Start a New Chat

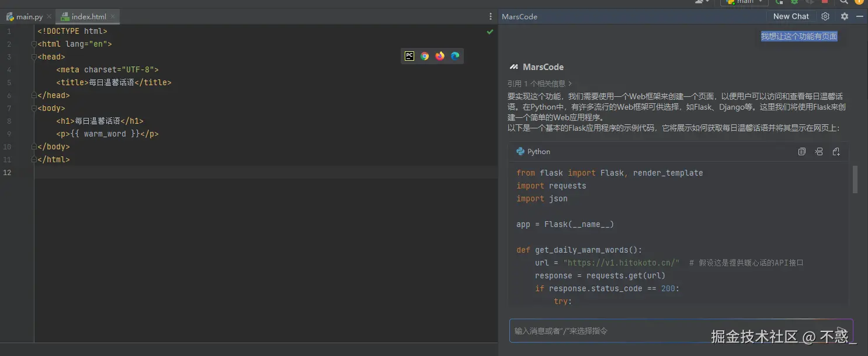791,16
